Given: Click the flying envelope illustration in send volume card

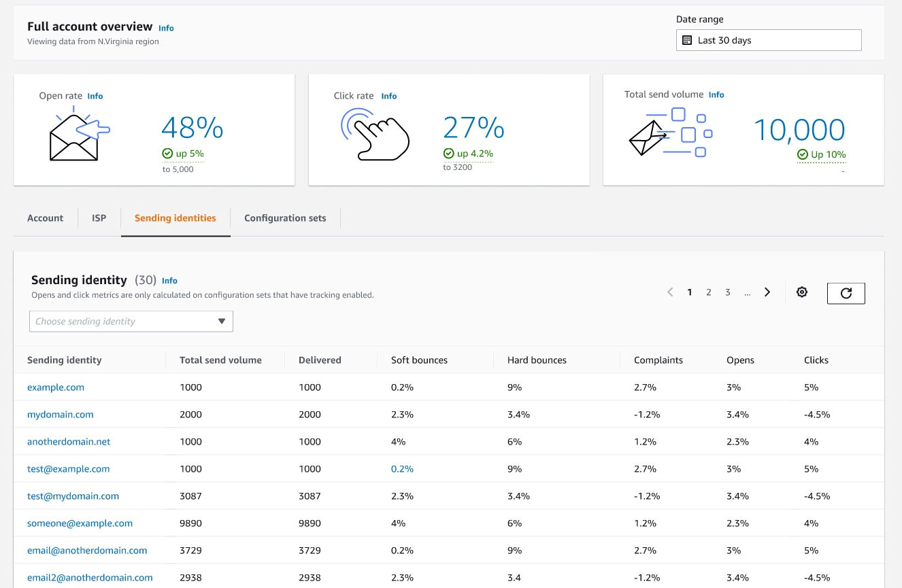Looking at the screenshot, I should tap(670, 132).
